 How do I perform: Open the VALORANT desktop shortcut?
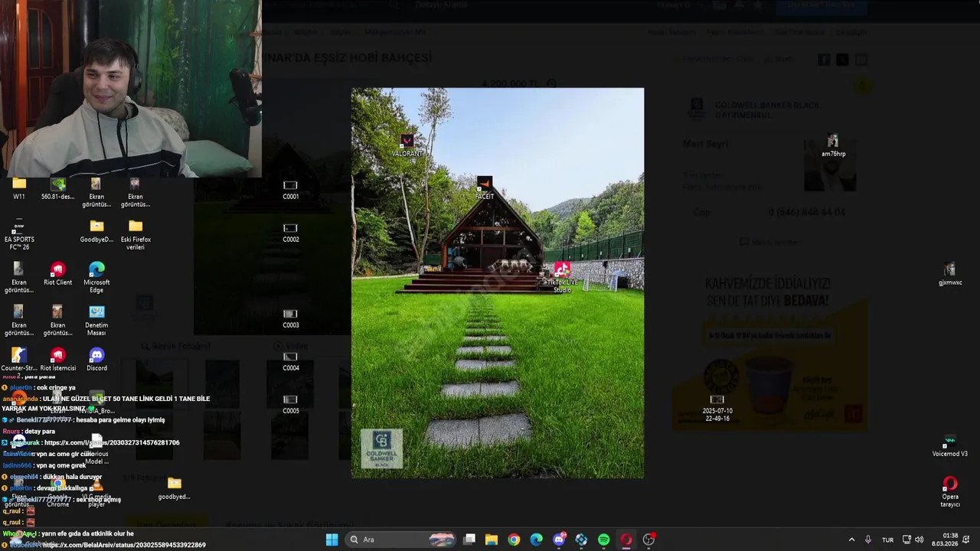click(x=407, y=145)
